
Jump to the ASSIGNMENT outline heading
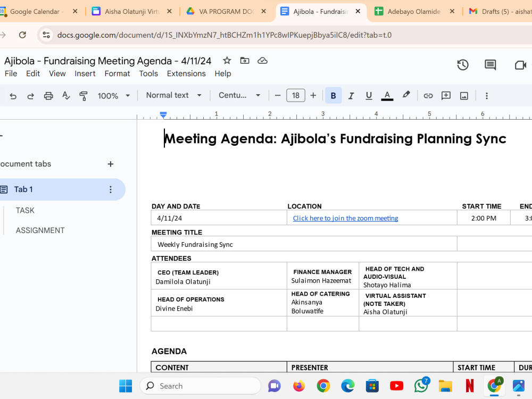coord(40,230)
